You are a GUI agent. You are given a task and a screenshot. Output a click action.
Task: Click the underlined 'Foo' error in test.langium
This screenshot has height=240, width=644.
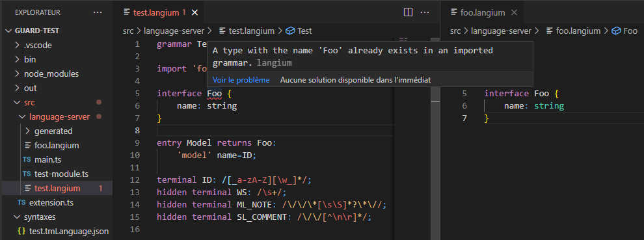click(x=214, y=94)
